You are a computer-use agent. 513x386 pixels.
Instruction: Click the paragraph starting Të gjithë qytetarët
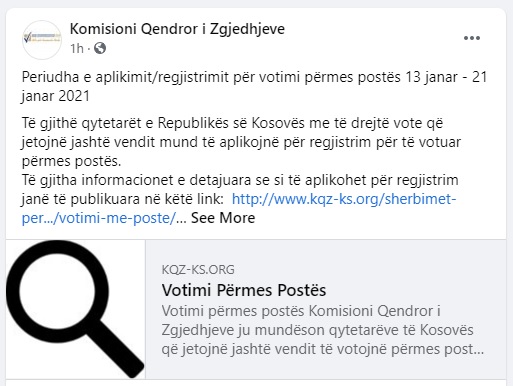coord(241,142)
